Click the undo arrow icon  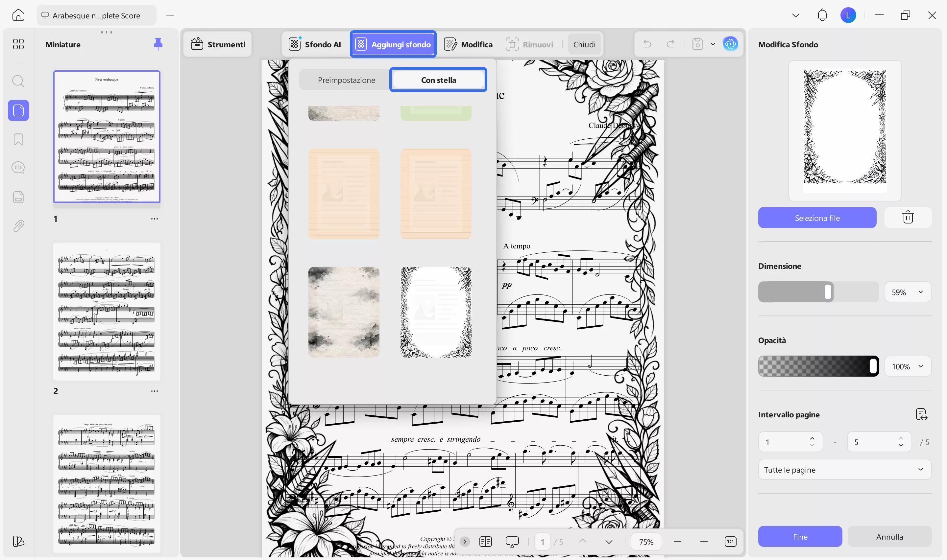[x=647, y=44]
